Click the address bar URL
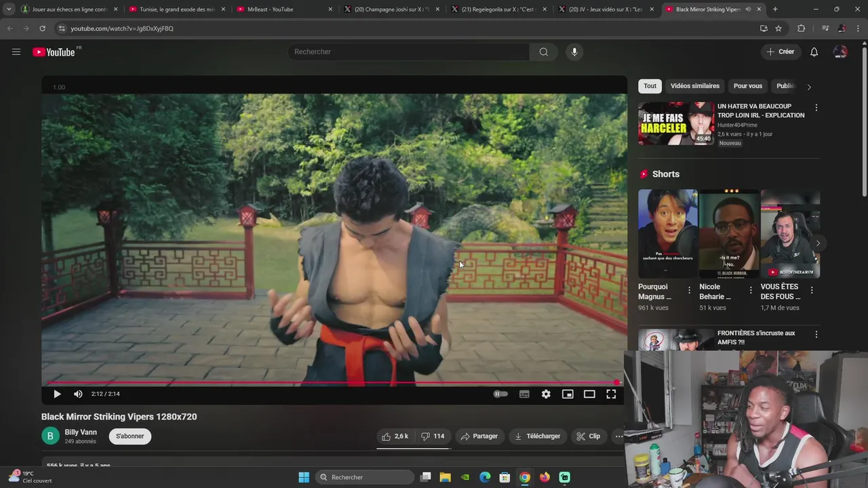This screenshot has width=868, height=488. point(122,28)
